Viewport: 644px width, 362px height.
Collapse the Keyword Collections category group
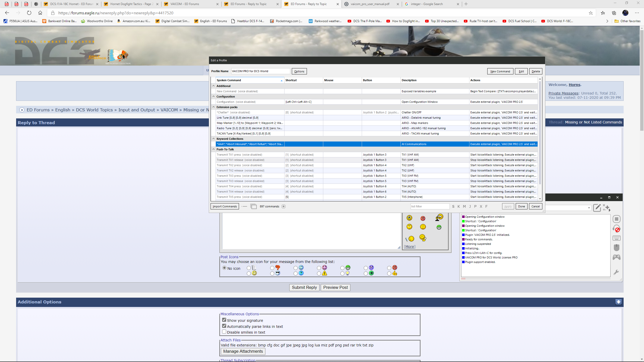(x=214, y=139)
